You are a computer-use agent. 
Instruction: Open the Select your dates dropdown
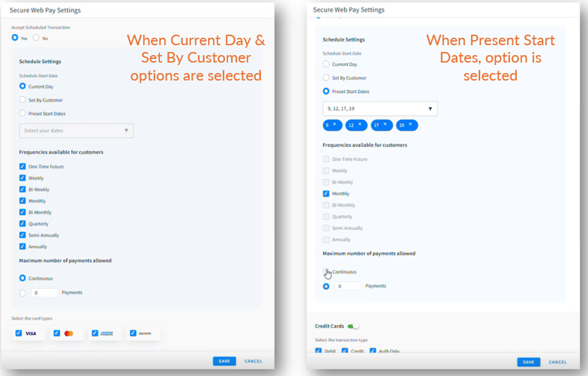(x=77, y=131)
